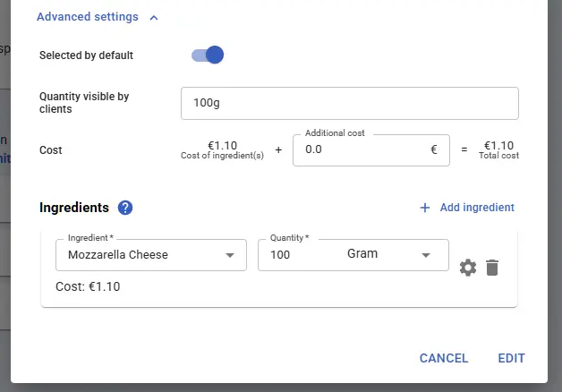Click the Add ingredient link
Screen dimensions: 562x392
click(x=477, y=208)
